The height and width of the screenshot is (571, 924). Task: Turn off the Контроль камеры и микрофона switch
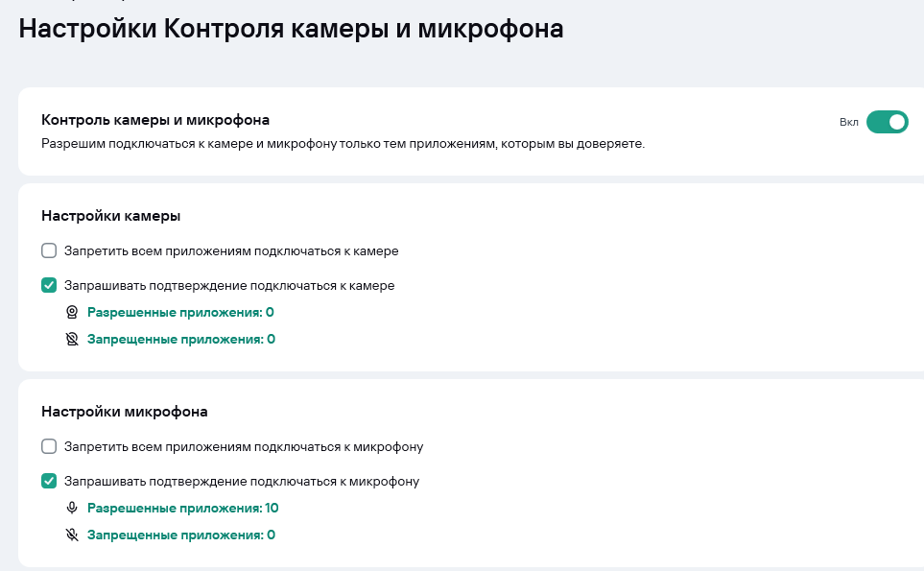click(887, 122)
